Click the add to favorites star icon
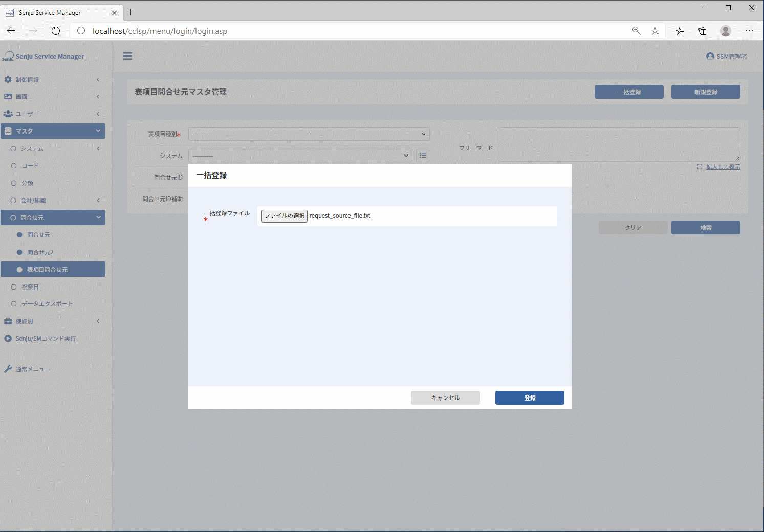The width and height of the screenshot is (764, 532). [655, 31]
